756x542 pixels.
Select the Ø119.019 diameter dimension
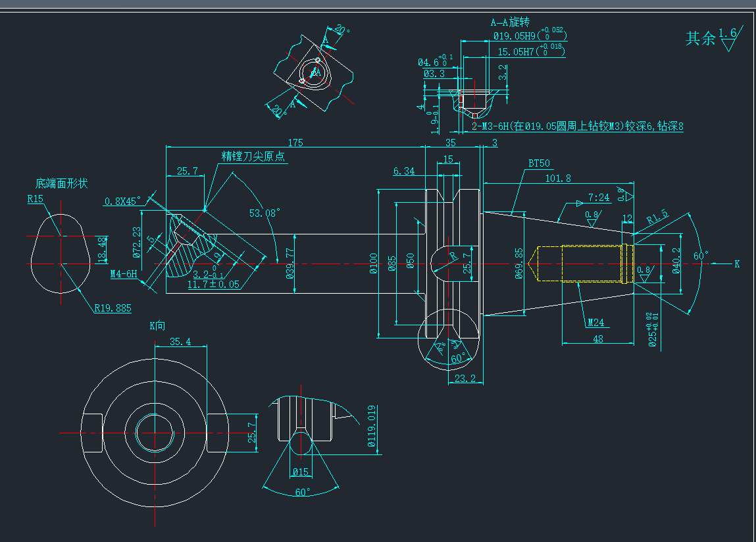372,427
